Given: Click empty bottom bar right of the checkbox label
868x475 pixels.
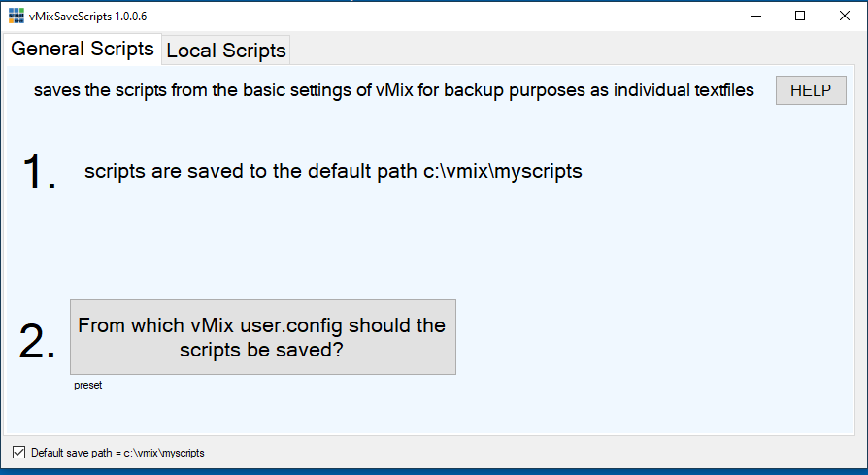Looking at the screenshot, I should [534, 453].
